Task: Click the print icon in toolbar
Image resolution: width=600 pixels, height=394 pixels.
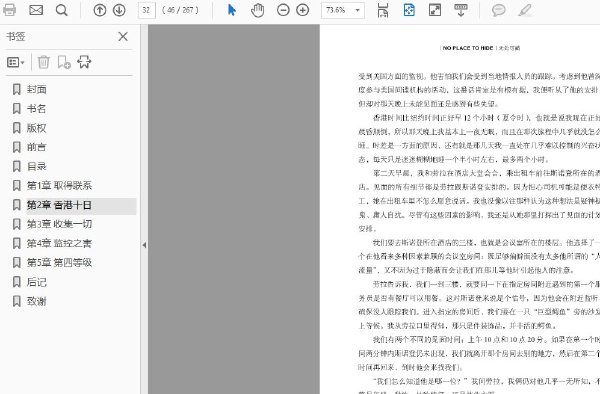Action: 9,10
